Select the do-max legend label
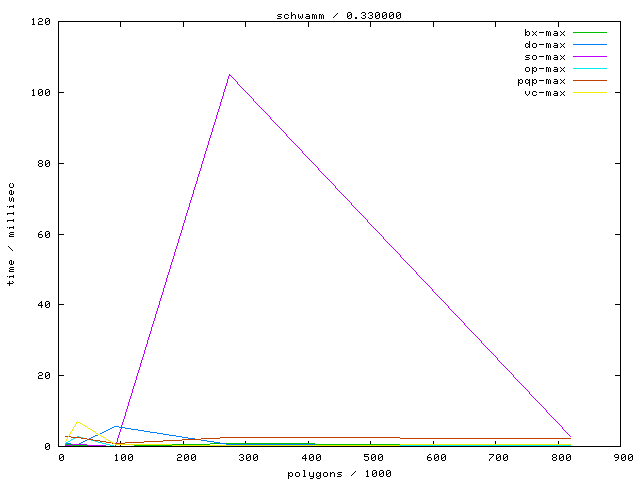 (x=545, y=45)
